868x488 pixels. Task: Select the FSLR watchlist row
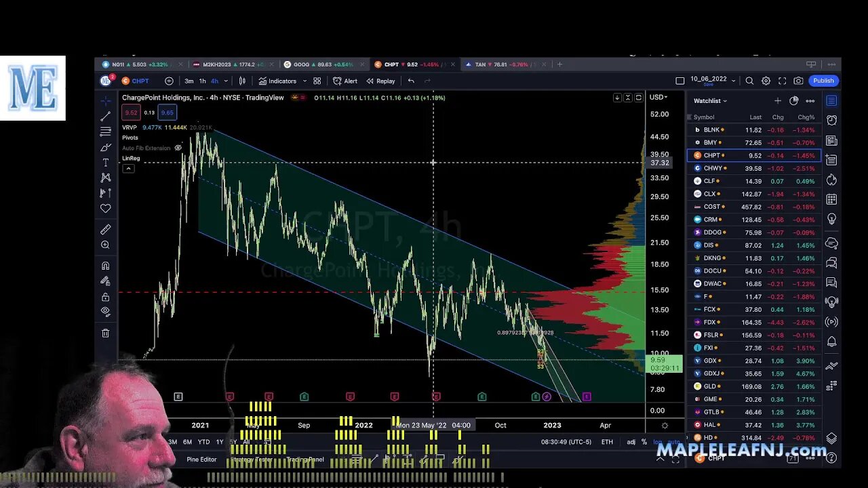click(754, 335)
